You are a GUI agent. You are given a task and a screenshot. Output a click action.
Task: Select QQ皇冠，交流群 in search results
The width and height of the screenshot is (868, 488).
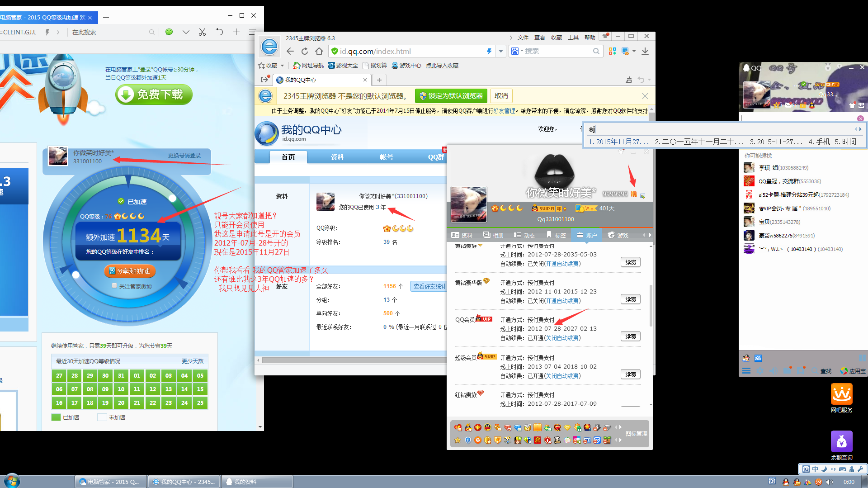tap(802, 181)
